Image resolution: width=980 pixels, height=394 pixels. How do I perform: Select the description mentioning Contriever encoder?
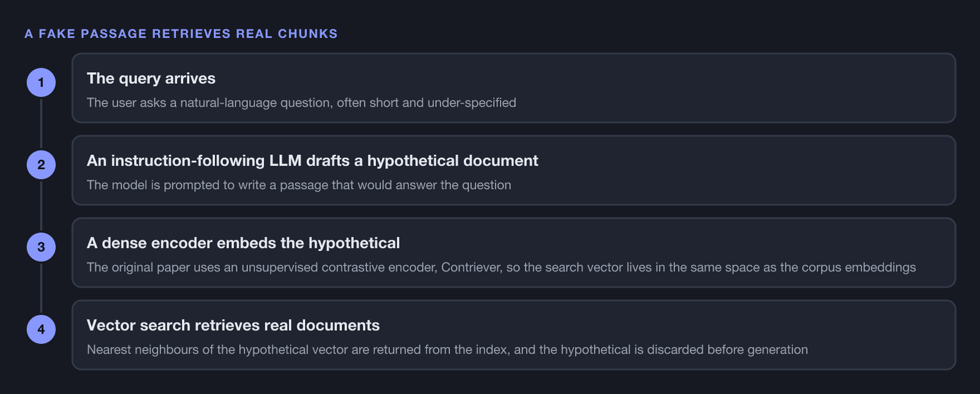501,267
